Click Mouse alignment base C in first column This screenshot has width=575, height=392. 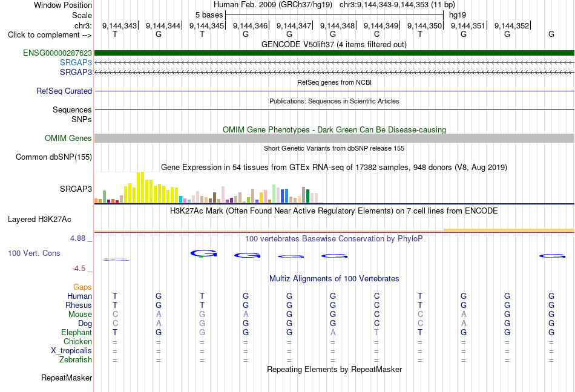click(115, 315)
